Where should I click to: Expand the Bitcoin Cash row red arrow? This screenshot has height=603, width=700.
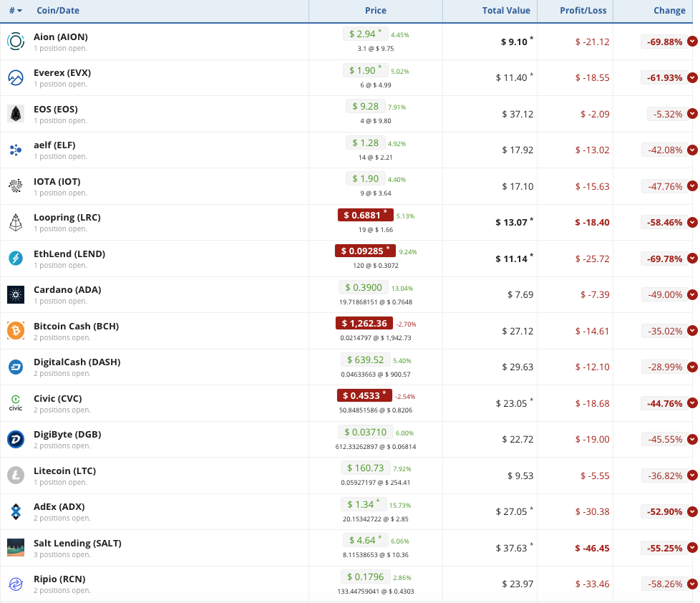(692, 331)
